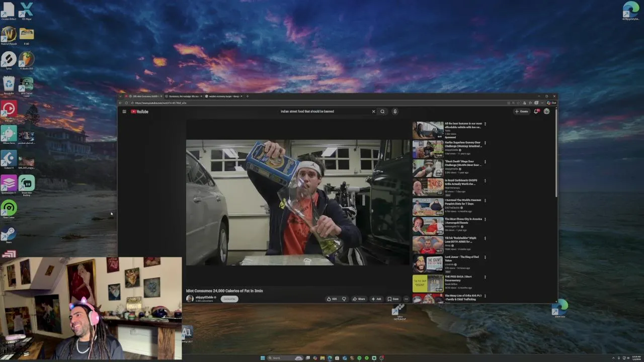
Task: Open the YouTube hamburger guide menu
Action: (124, 112)
